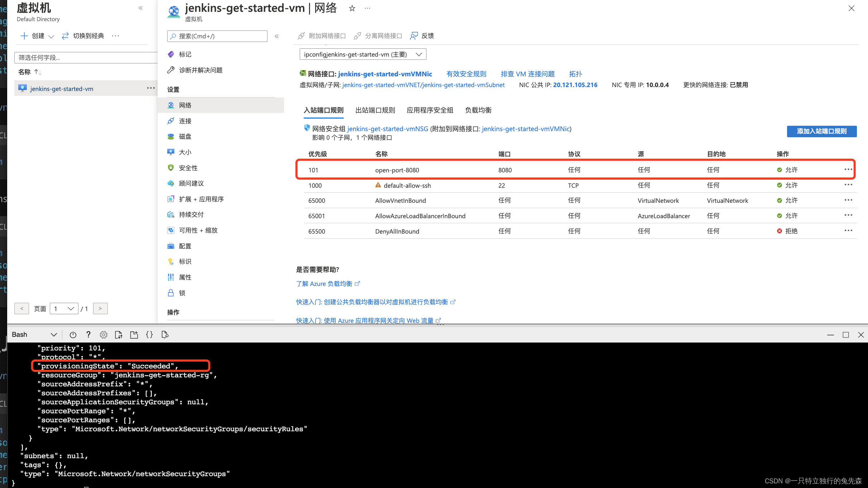868x488 pixels.
Task: Click the upload/download files icon in Cloud Shell
Action: [x=119, y=335]
